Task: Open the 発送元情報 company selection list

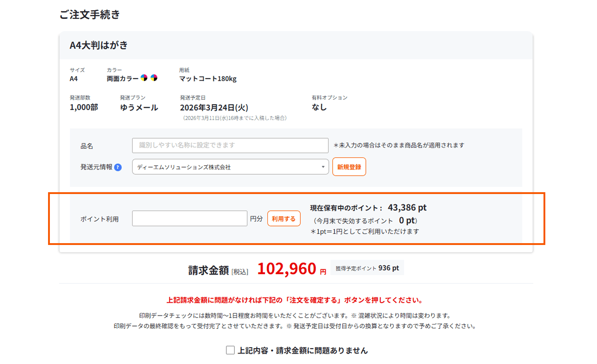Action: click(x=230, y=167)
